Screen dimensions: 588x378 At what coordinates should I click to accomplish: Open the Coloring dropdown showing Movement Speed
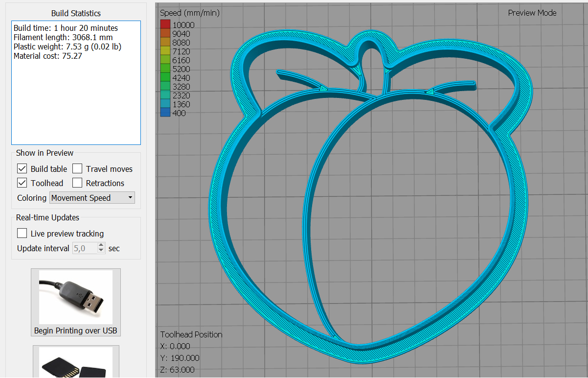tap(92, 198)
